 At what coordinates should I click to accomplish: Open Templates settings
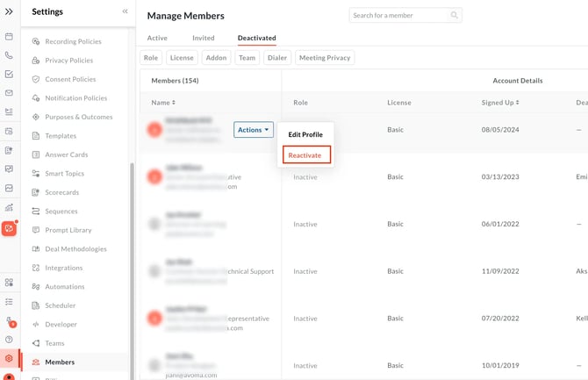click(61, 136)
